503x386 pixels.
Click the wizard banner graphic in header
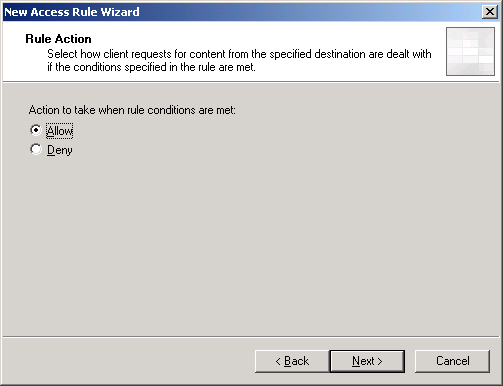[470, 51]
